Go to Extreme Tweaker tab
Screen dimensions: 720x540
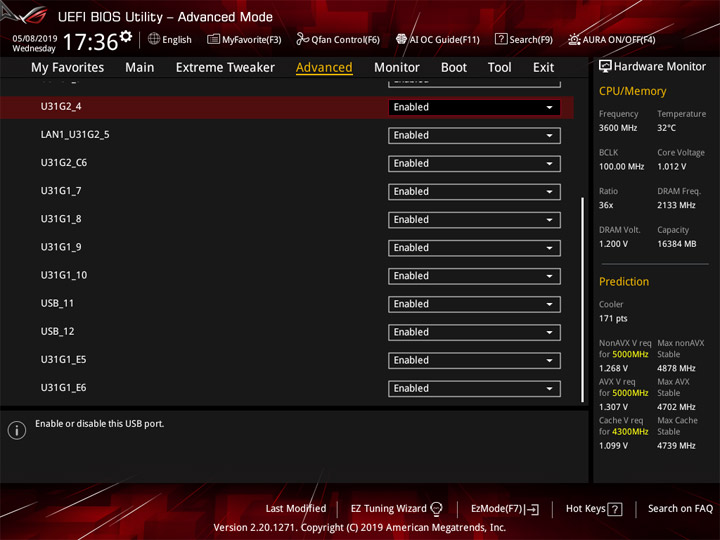pyautogui.click(x=225, y=68)
